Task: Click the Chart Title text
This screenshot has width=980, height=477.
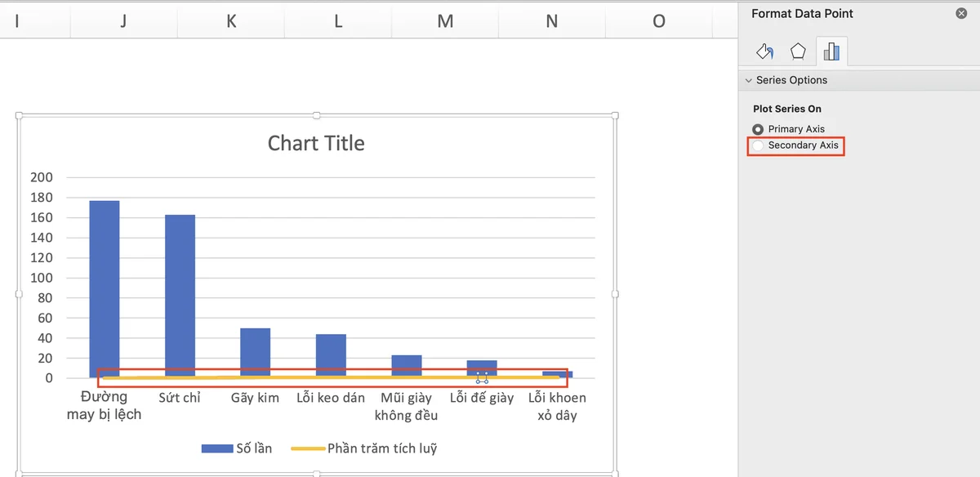Action: click(316, 144)
